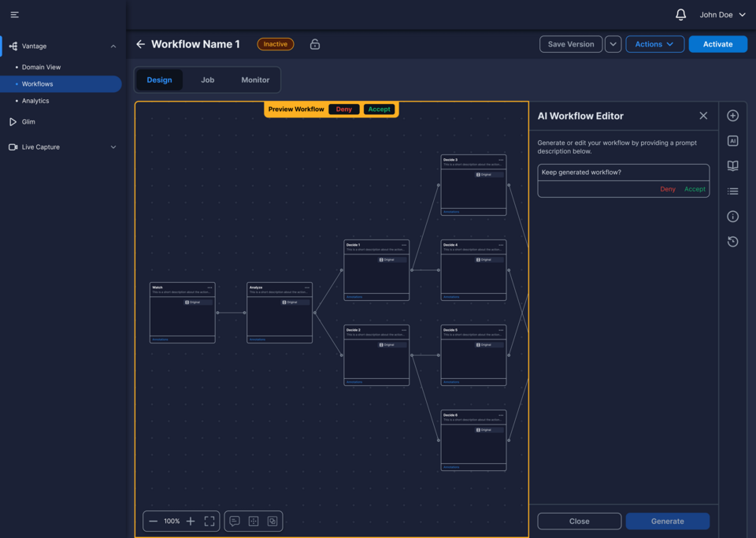This screenshot has height=538, width=756.
Task: Switch to the Job tab
Action: coord(207,80)
